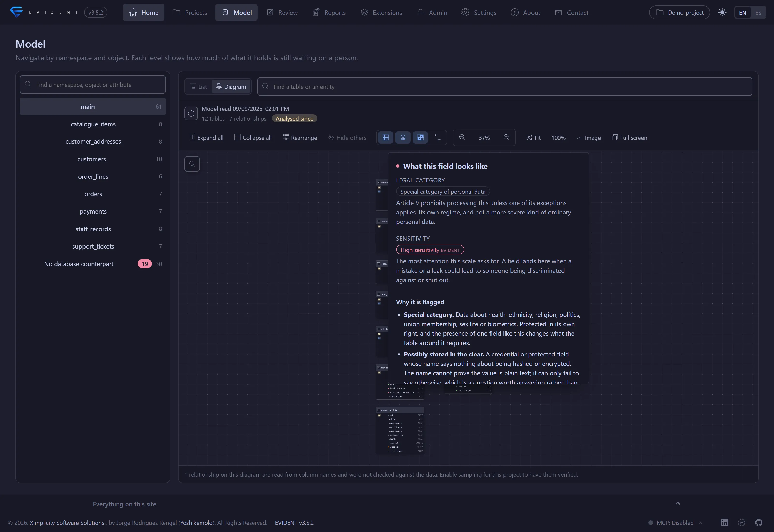Click the Fit button

pos(533,138)
